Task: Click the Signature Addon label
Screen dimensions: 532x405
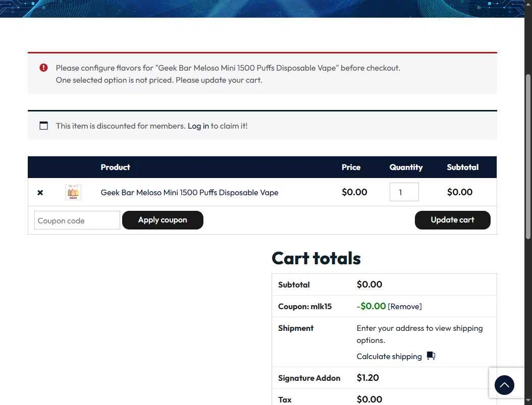Action: [309, 378]
